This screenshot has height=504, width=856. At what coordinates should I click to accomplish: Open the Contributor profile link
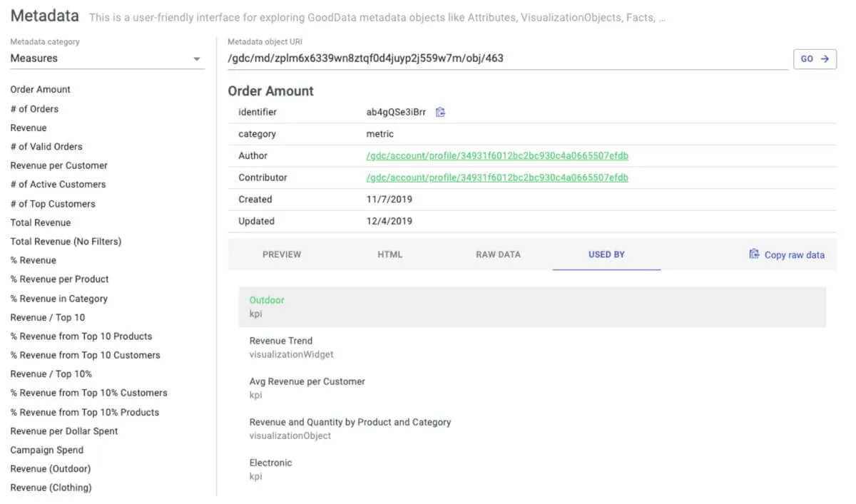coord(497,178)
